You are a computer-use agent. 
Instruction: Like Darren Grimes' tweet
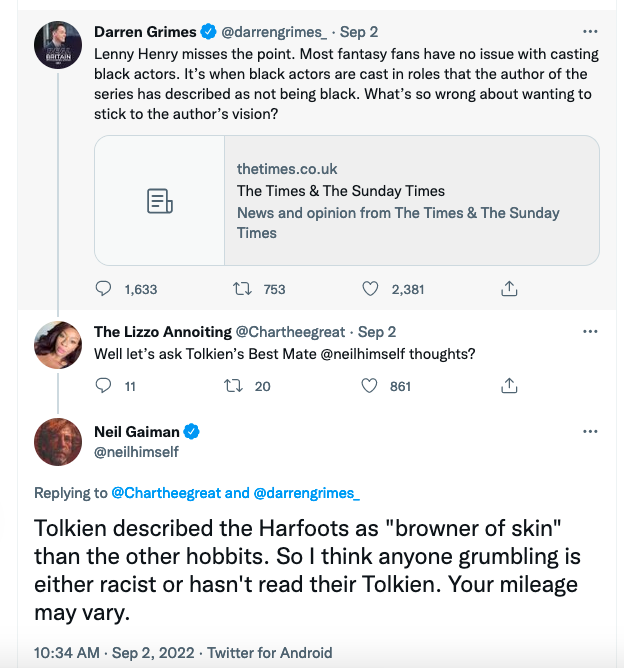tap(370, 289)
